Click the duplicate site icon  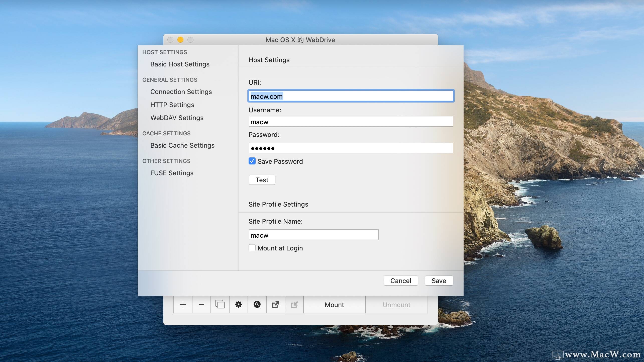point(220,305)
